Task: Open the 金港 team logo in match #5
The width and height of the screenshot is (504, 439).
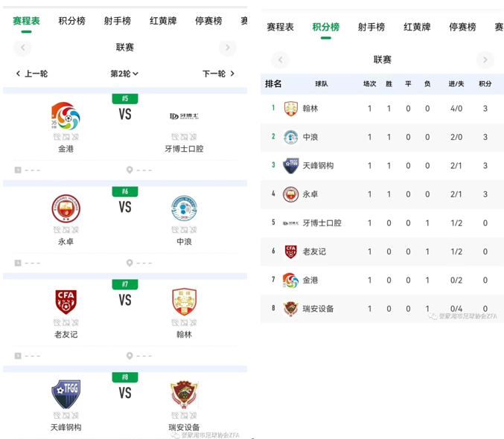Action: click(66, 115)
